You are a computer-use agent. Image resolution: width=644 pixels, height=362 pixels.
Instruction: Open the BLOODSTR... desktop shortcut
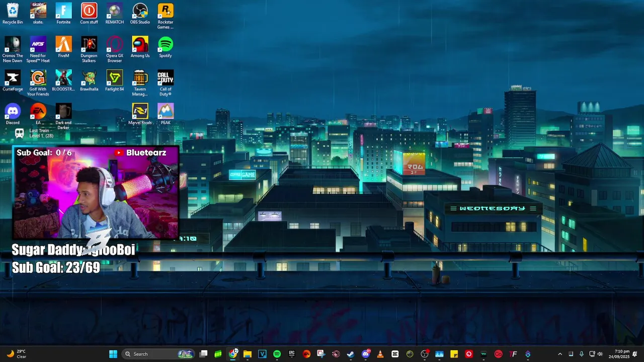63,80
